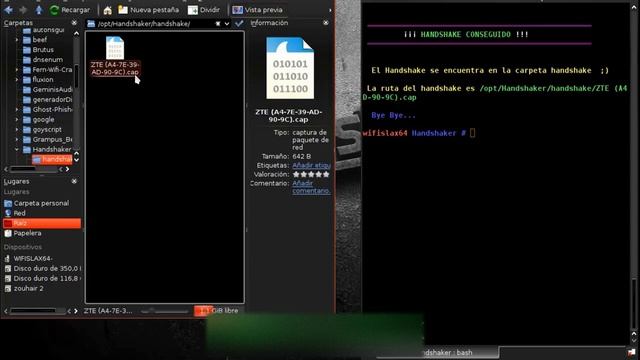Toggle Vista previa in the toolbar

pos(257,10)
